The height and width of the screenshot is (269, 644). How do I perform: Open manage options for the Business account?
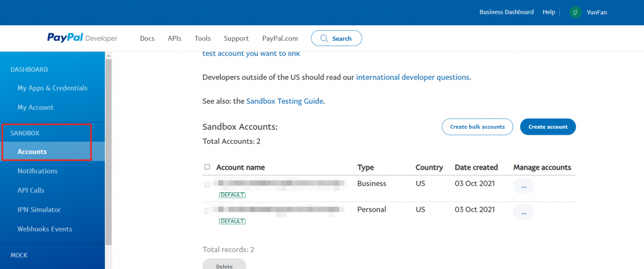pos(523,186)
